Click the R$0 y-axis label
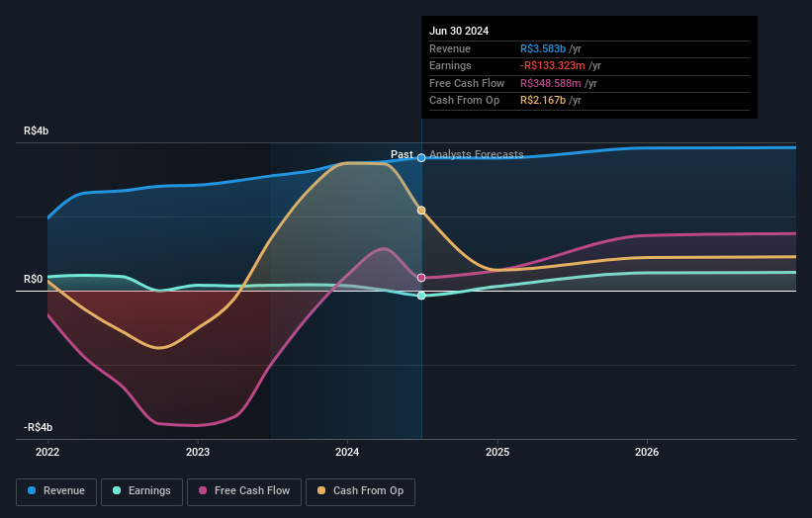The width and height of the screenshot is (812, 518). point(34,280)
